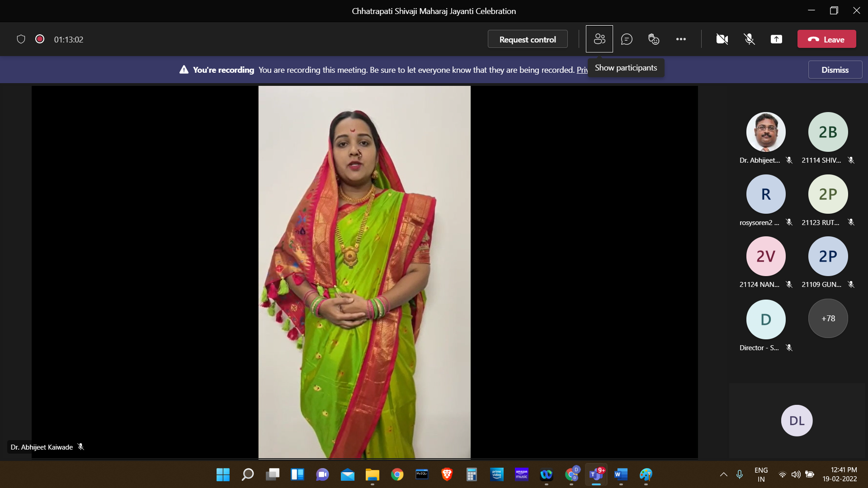Viewport: 868px width, 488px height.
Task: Open File Explorer from taskbar
Action: coord(372,474)
